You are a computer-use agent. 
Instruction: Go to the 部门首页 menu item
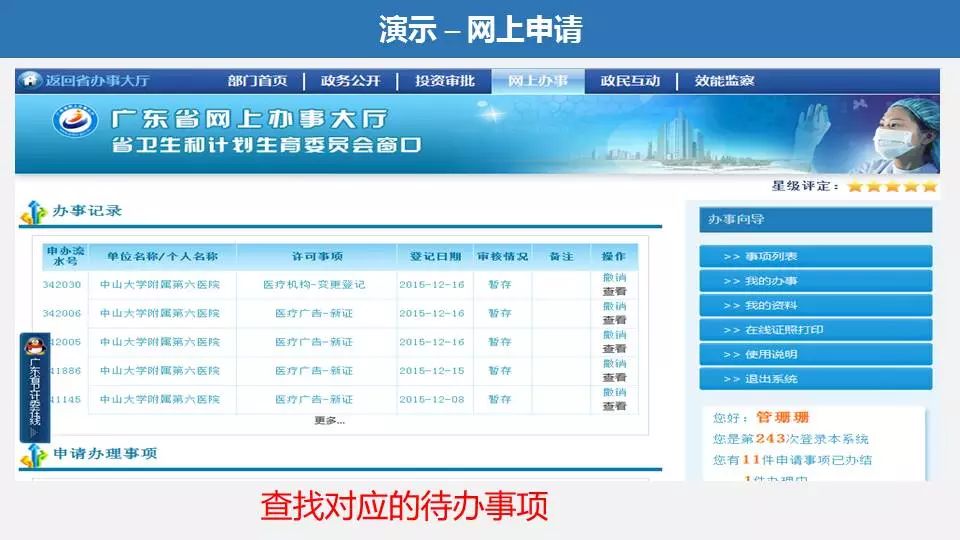[x=258, y=81]
